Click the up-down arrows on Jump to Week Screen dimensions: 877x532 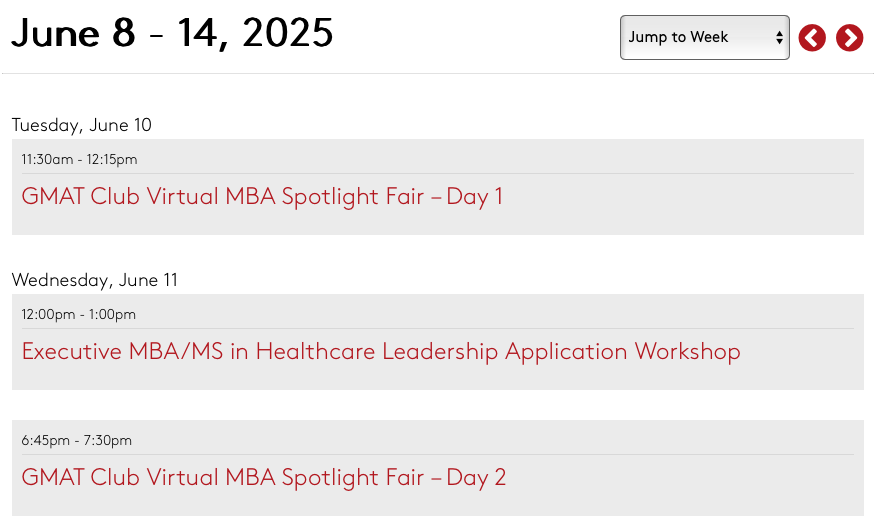[779, 37]
